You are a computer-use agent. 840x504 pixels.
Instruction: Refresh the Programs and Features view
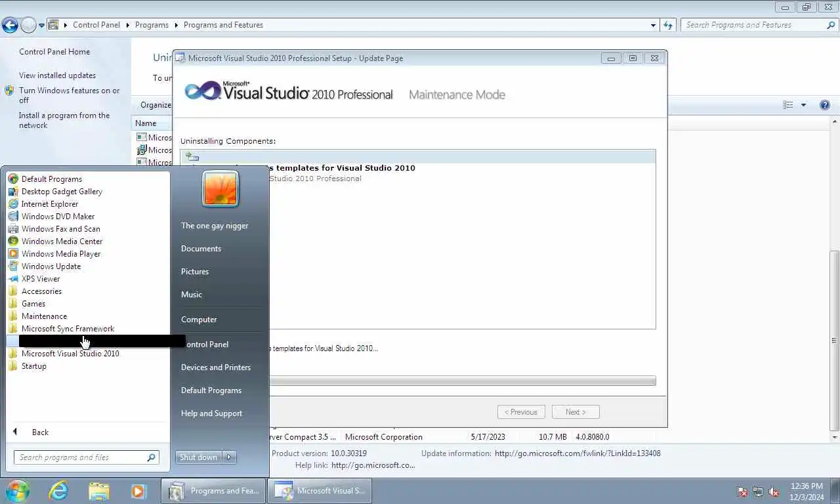click(668, 26)
